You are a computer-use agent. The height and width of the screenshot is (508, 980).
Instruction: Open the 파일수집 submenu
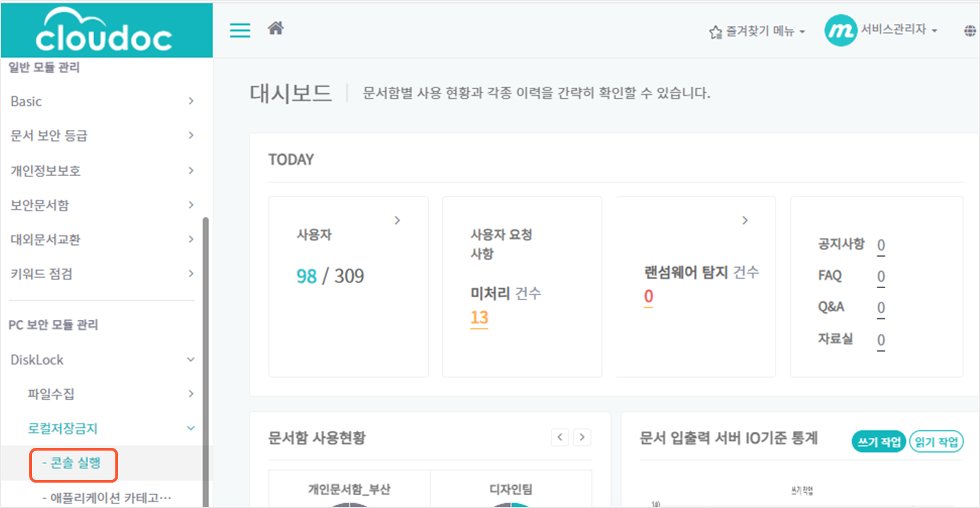(110, 394)
